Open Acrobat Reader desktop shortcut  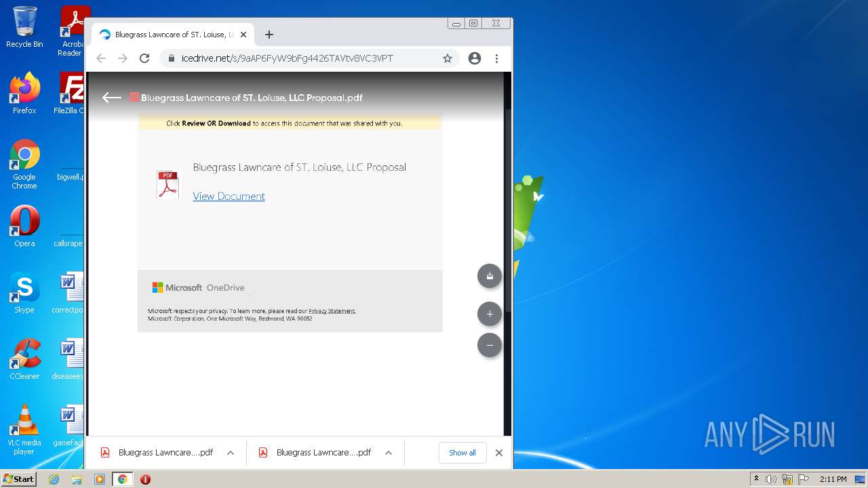[73, 30]
